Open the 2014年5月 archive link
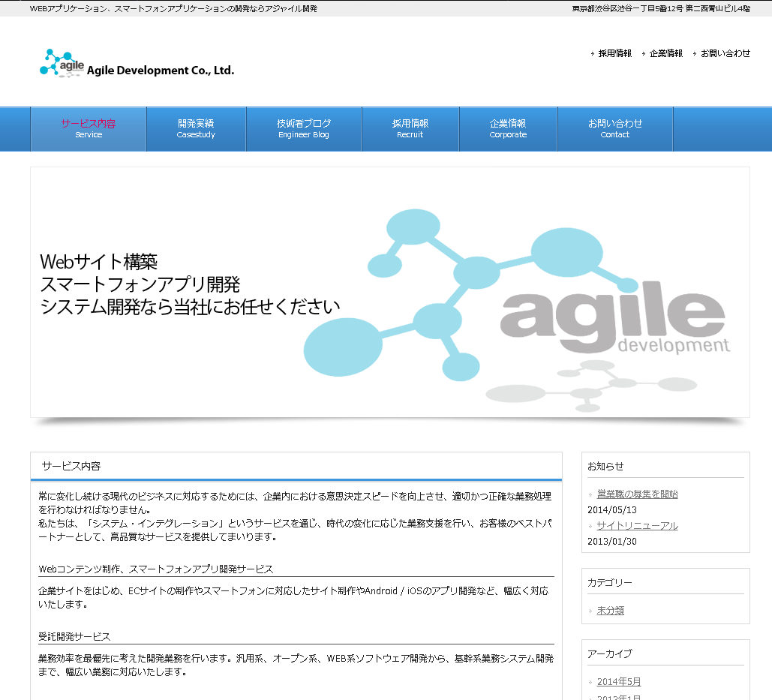772x700 pixels. click(x=618, y=682)
